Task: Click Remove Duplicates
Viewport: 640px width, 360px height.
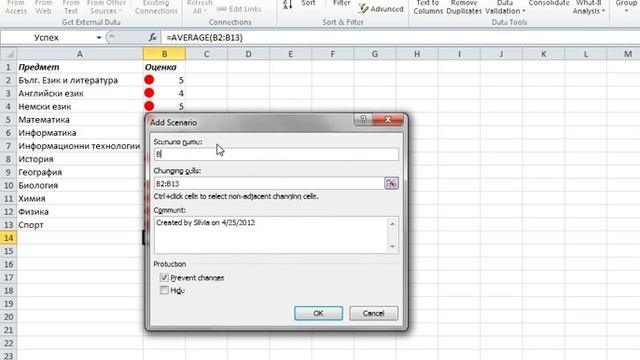Action: point(464,7)
